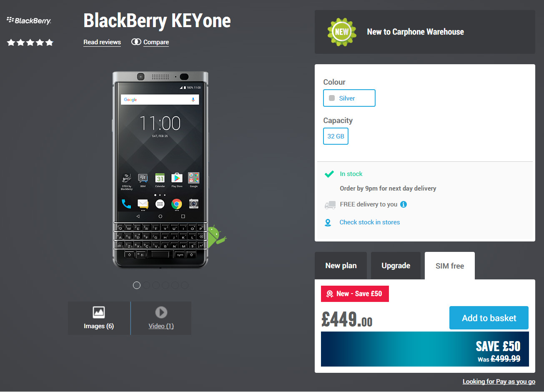The image size is (544, 392).
Task: Click the five-star rating icons
Action: (x=30, y=43)
